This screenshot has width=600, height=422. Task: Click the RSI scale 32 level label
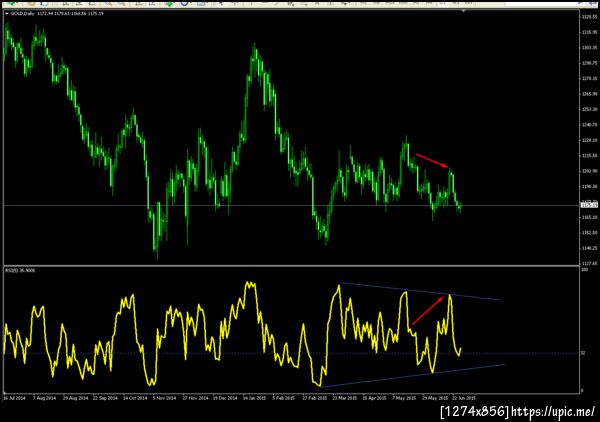(x=583, y=353)
